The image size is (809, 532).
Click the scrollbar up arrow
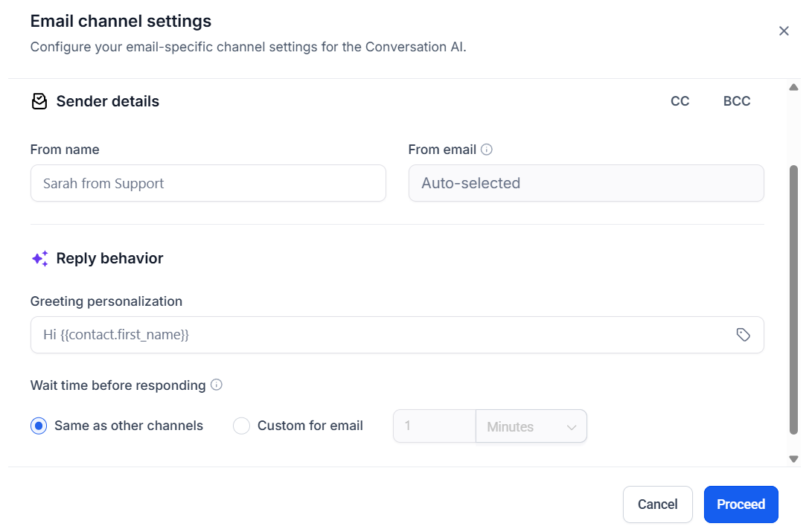[x=793, y=88]
